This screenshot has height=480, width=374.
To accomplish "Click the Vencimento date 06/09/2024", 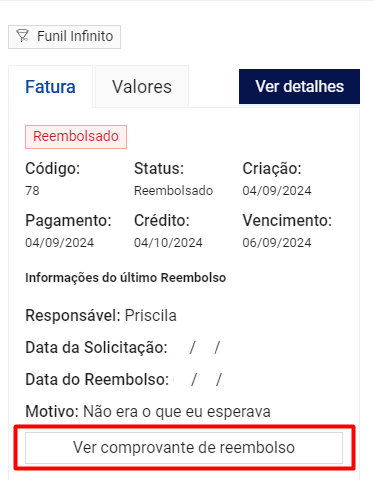I will tap(277, 243).
